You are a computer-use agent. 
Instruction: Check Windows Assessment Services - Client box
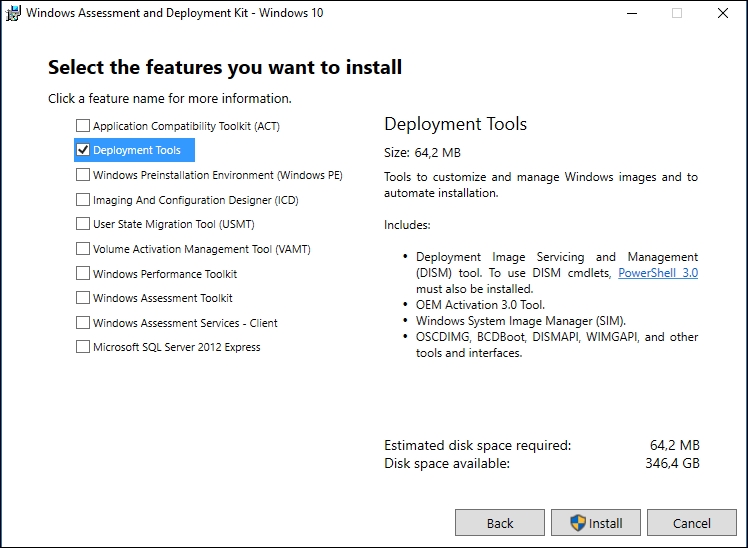[x=83, y=323]
